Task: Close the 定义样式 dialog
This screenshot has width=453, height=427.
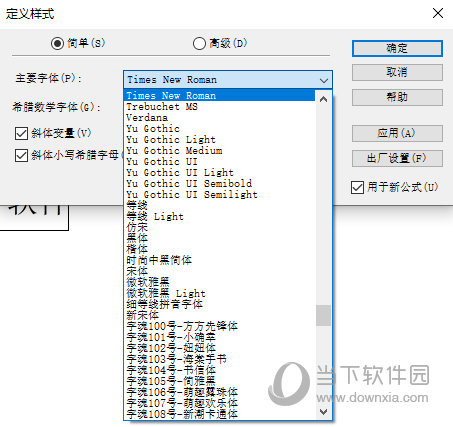Action: (438, 13)
